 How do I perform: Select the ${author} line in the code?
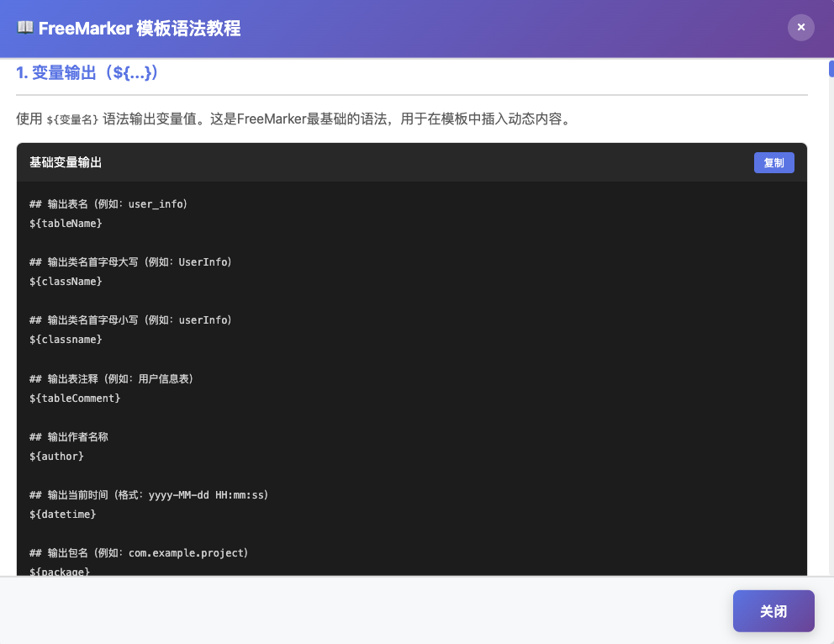pos(56,456)
